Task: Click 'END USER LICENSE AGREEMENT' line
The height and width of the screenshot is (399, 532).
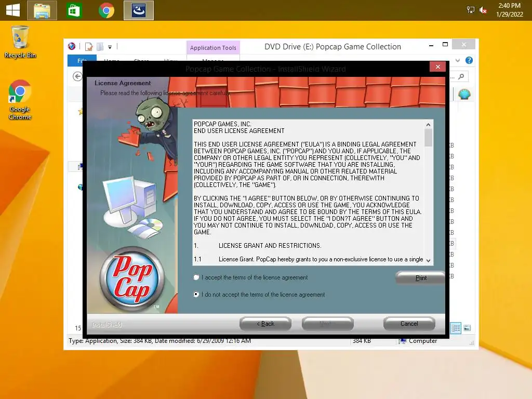Action: click(x=239, y=131)
